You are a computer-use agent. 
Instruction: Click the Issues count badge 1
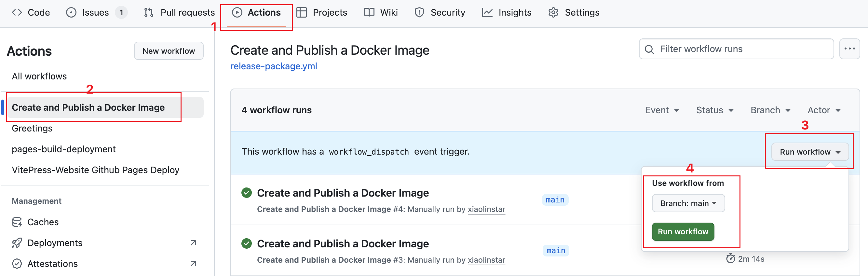pyautogui.click(x=121, y=12)
